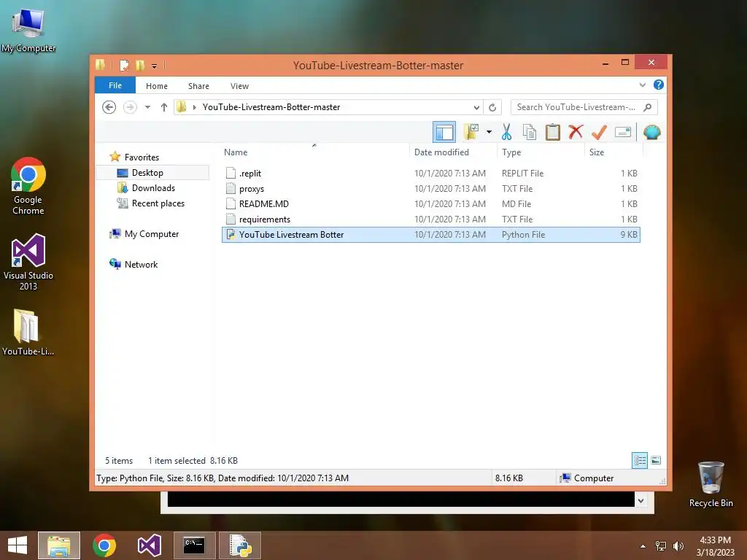Select Favorites in the navigation pane
The width and height of the screenshot is (747, 560).
pyautogui.click(x=142, y=157)
